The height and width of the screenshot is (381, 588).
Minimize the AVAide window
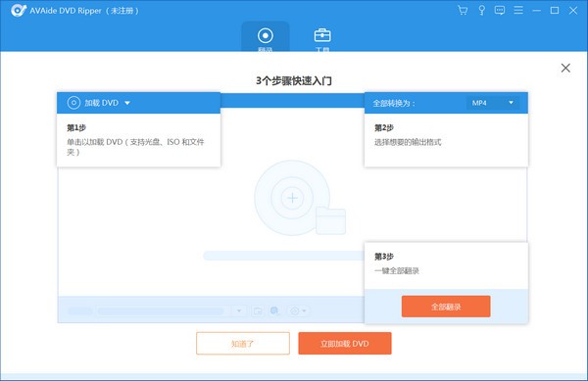[x=537, y=11]
